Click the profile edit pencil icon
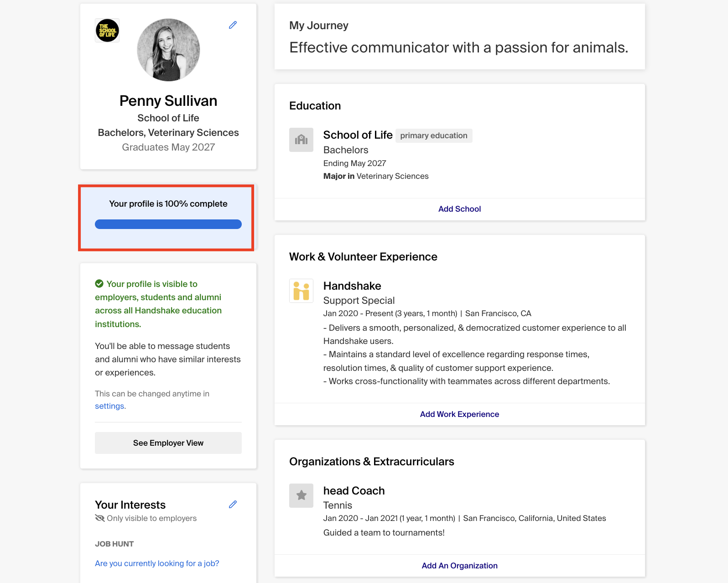This screenshot has width=728, height=583. 233,25
